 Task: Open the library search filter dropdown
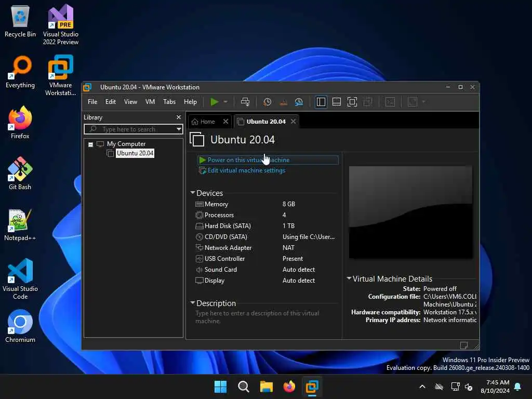click(x=179, y=129)
